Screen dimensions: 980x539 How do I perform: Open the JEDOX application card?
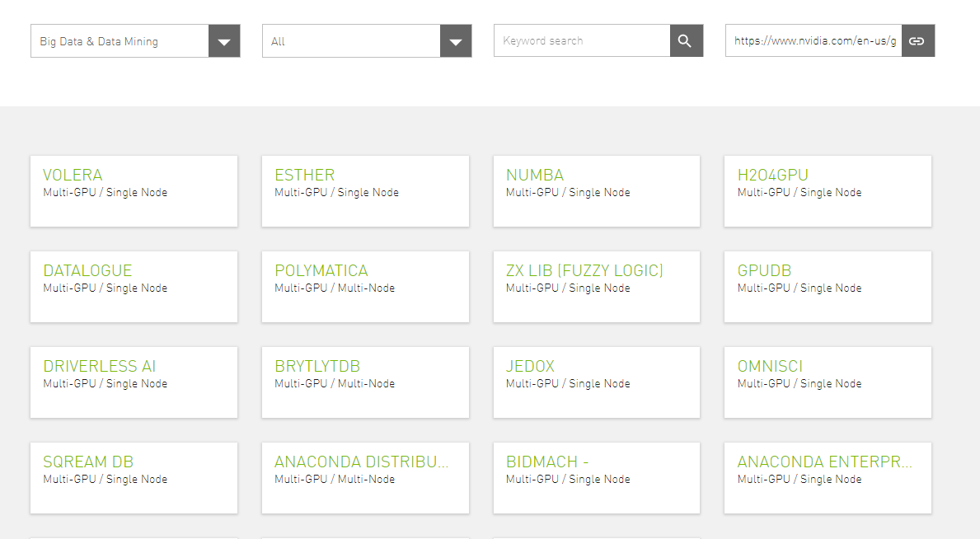[x=597, y=382]
